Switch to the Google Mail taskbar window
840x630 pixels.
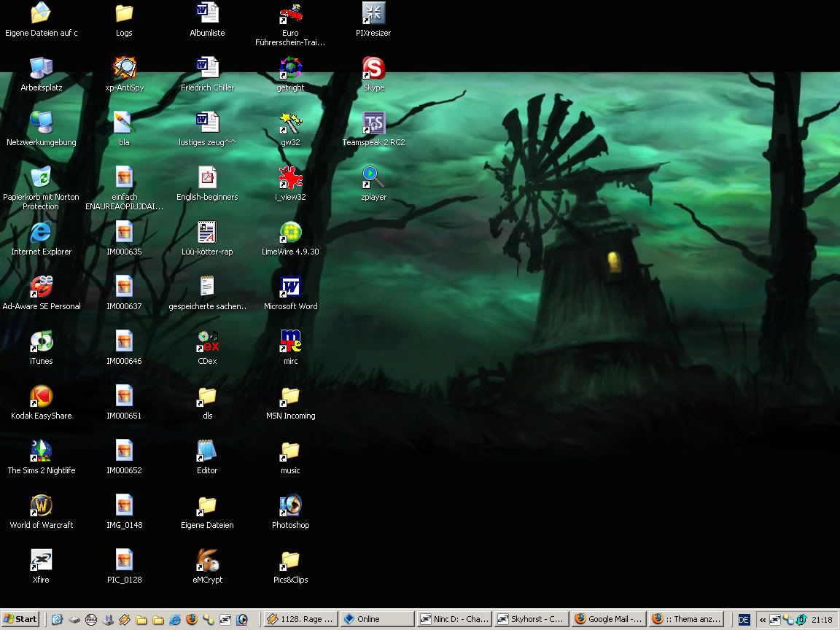[608, 619]
